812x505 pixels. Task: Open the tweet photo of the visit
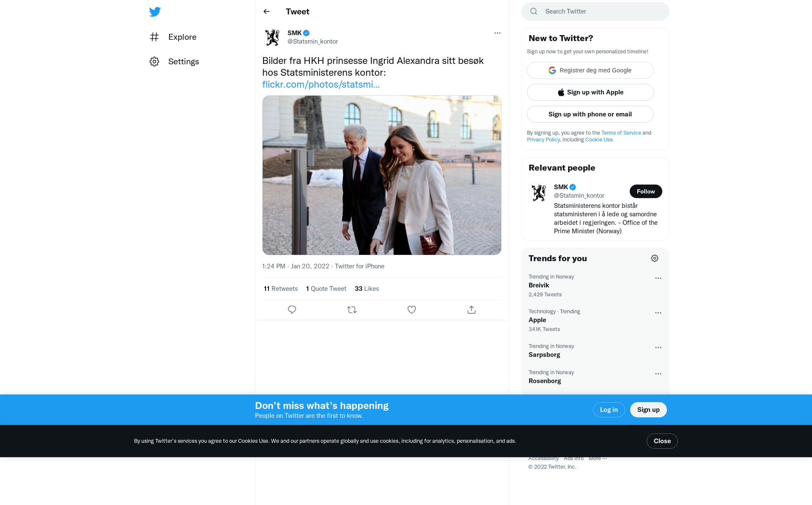click(382, 175)
